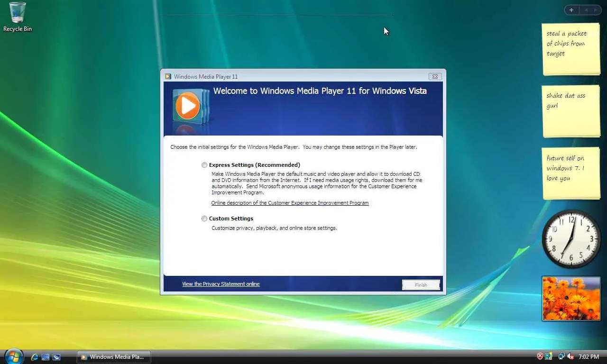The width and height of the screenshot is (607, 364).
Task: Click the analog clock sidebar gadget
Action: [571, 239]
